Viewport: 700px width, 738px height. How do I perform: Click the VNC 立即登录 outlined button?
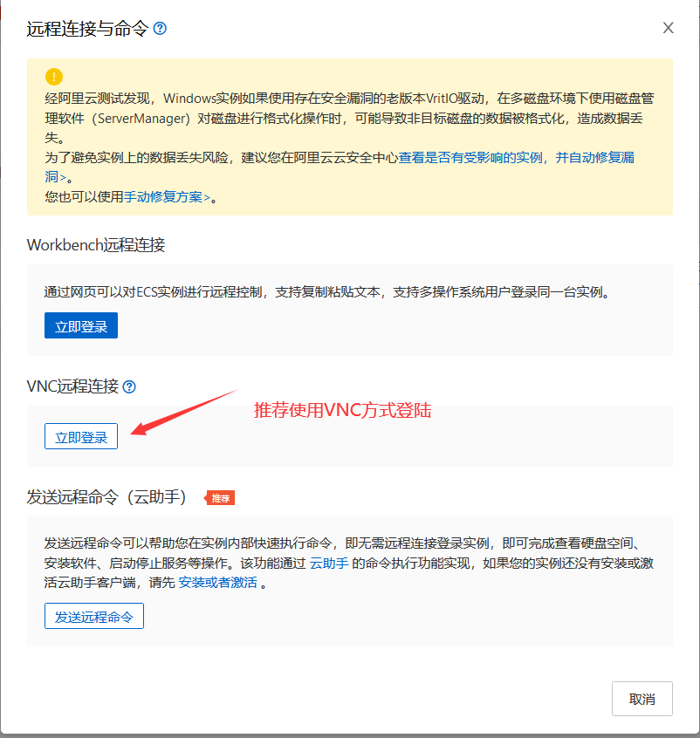[81, 436]
